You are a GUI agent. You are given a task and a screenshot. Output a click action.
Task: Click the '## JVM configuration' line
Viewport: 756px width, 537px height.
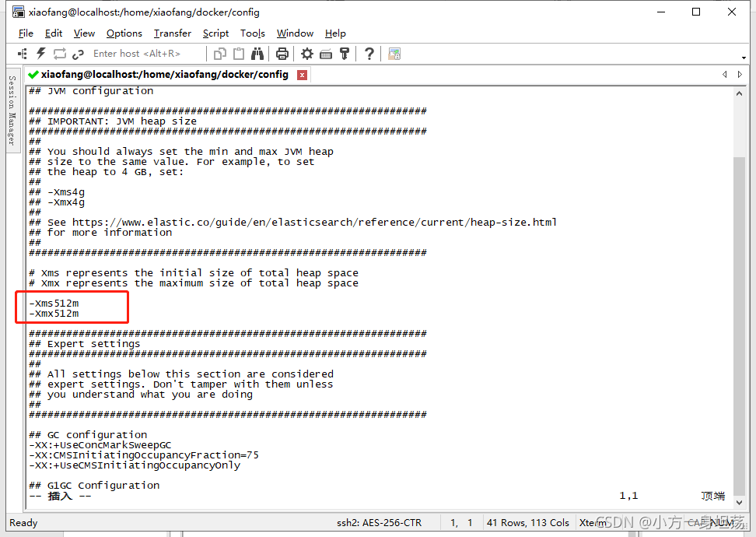91,91
